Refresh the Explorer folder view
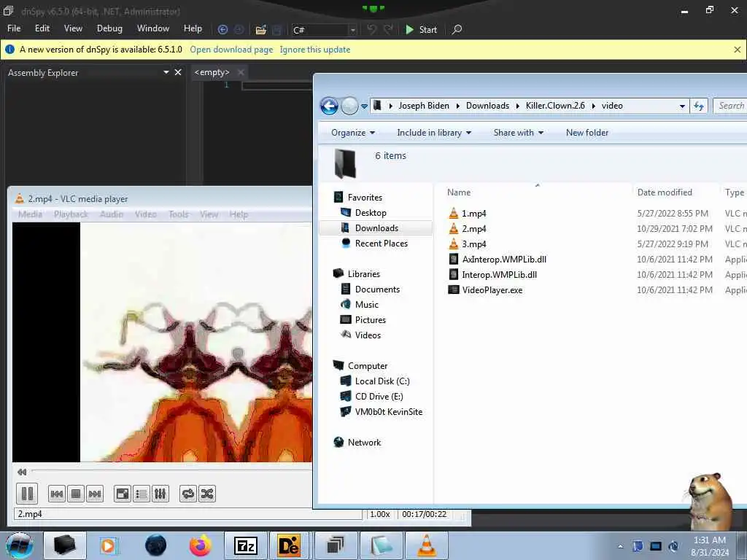 point(699,106)
